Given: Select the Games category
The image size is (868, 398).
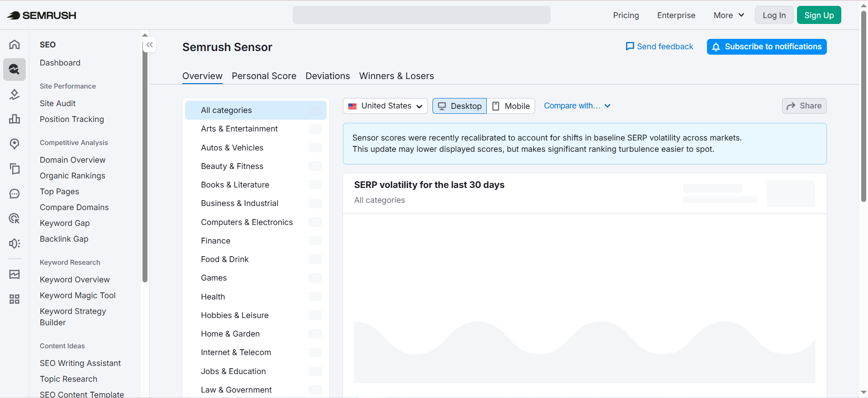Looking at the screenshot, I should (256, 278).
